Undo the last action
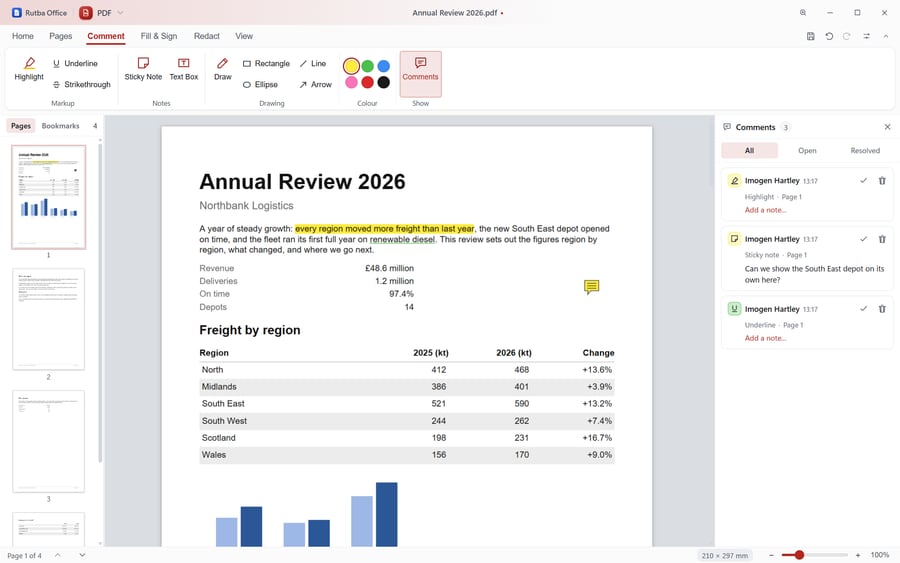The height and width of the screenshot is (563, 900). (x=829, y=36)
